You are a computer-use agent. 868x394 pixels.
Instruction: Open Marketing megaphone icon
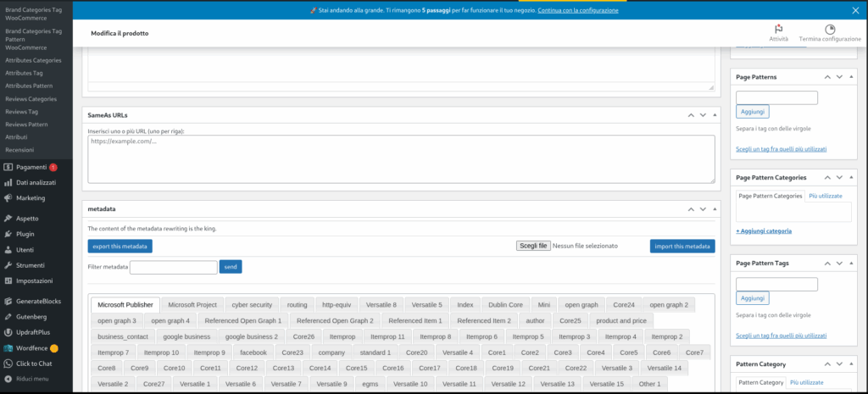8,198
